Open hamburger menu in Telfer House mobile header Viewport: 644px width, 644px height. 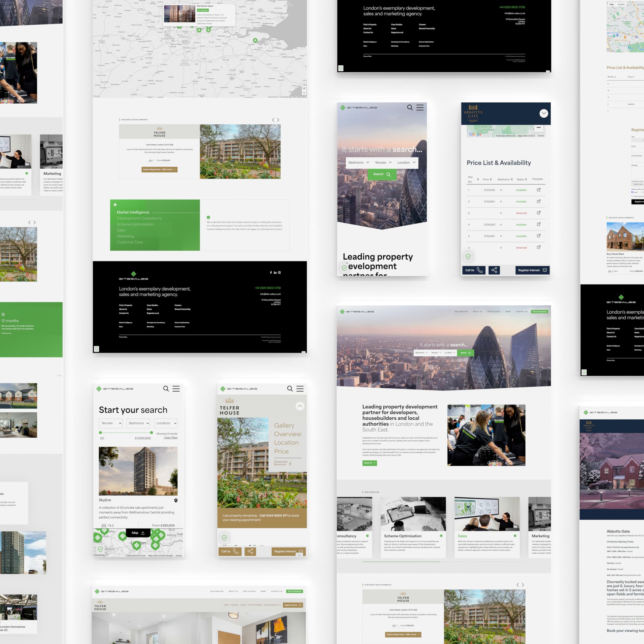click(300, 389)
